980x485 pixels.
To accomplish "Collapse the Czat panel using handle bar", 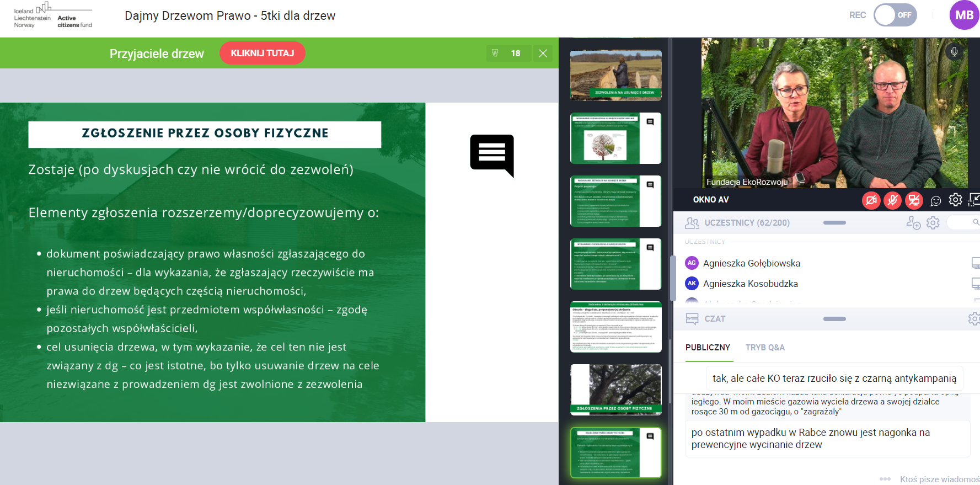I will 834,319.
